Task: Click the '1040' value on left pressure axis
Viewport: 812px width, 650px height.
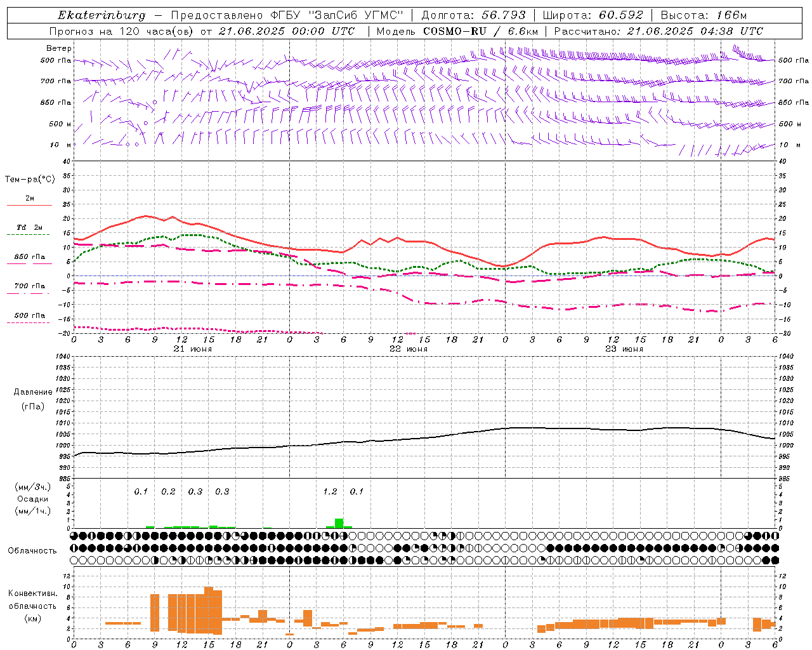Action: [62, 357]
